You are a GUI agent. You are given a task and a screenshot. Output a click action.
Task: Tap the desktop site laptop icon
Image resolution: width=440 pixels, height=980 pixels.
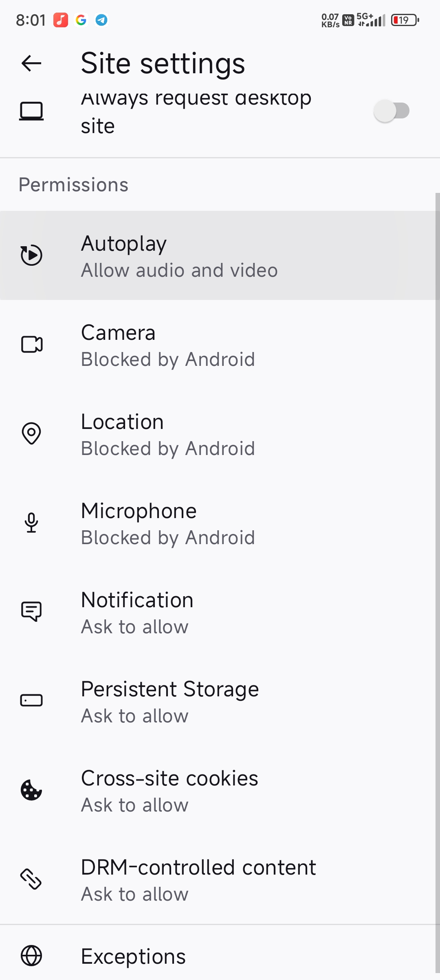point(31,111)
